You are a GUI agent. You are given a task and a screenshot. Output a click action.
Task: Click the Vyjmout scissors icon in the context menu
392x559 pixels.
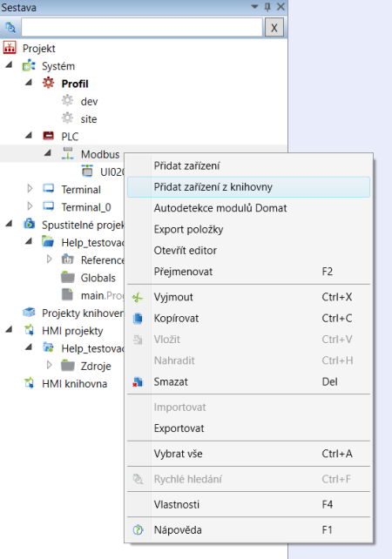pyautogui.click(x=138, y=297)
